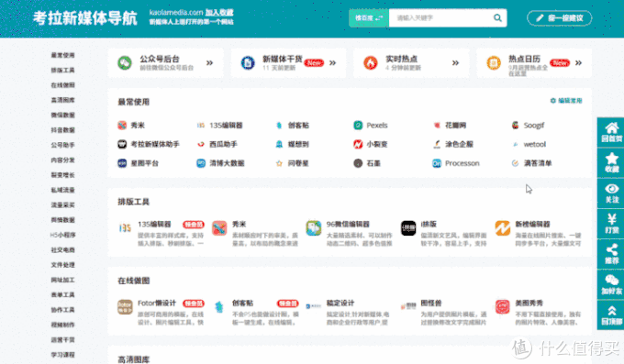
Task: Open 小裂变 shortcut icon
Action: tap(358, 144)
